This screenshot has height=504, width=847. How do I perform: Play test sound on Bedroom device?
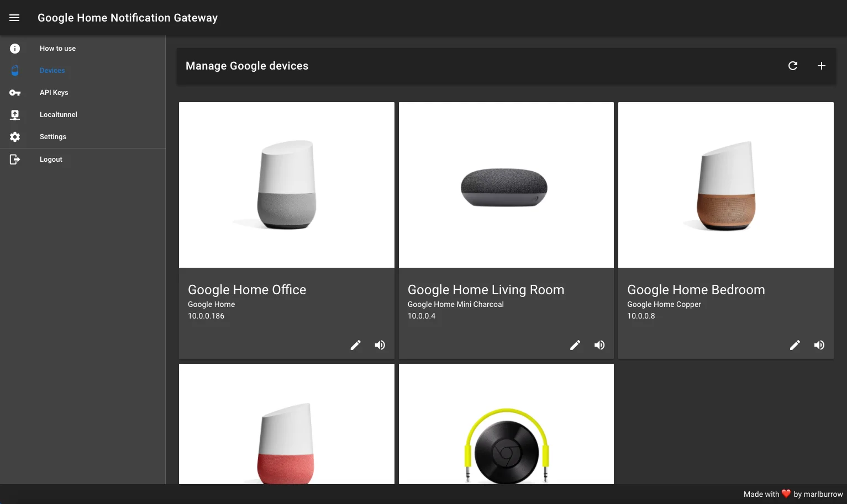point(819,345)
